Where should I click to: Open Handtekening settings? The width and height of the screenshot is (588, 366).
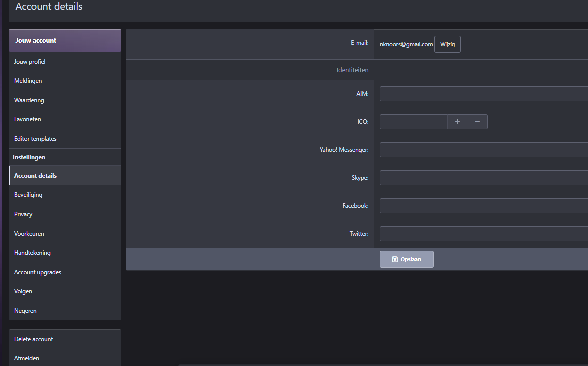(33, 253)
